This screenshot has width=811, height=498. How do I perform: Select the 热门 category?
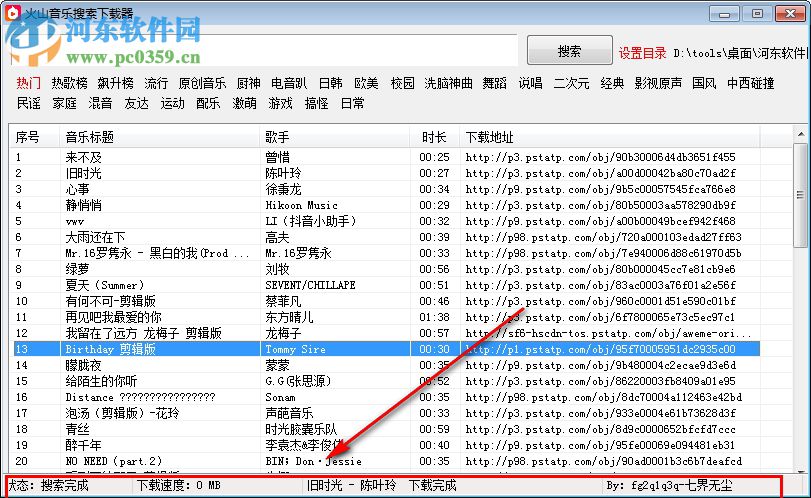(28, 83)
